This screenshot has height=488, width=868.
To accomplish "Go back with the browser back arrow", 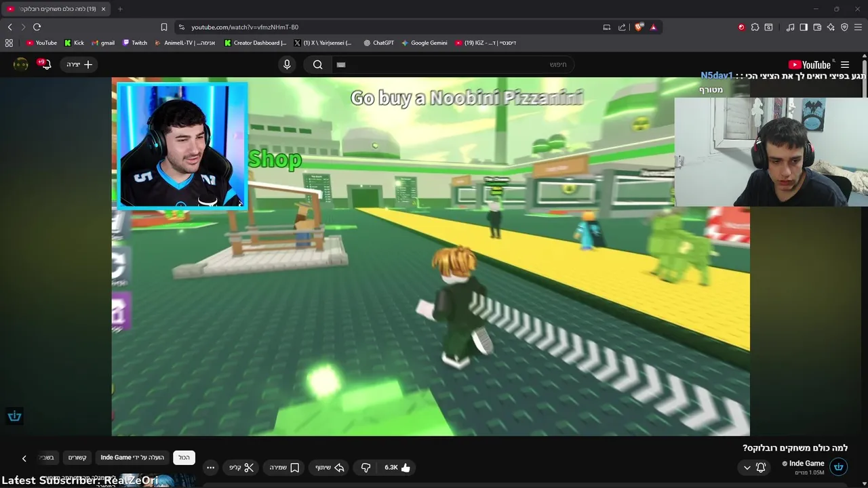I will pyautogui.click(x=9, y=27).
